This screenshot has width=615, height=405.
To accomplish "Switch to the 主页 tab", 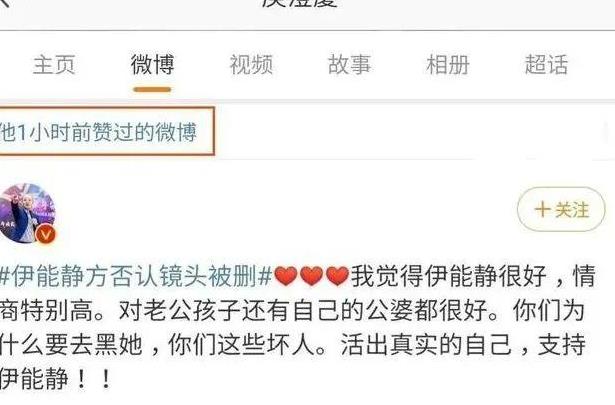I will pyautogui.click(x=54, y=65).
